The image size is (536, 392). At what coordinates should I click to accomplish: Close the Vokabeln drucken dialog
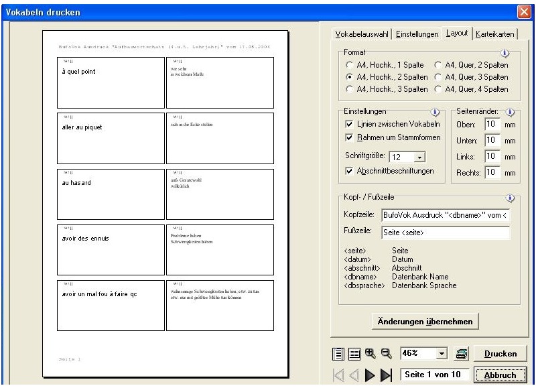(x=524, y=12)
